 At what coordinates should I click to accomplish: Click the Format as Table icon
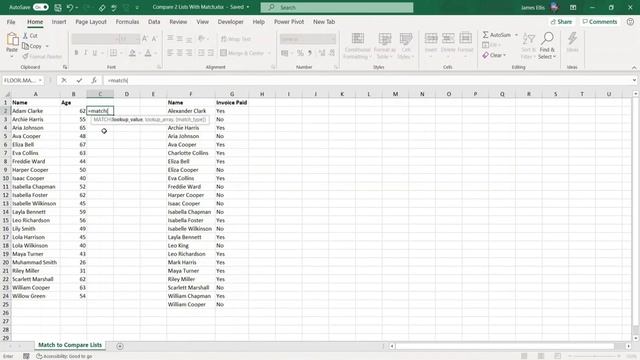tap(384, 39)
